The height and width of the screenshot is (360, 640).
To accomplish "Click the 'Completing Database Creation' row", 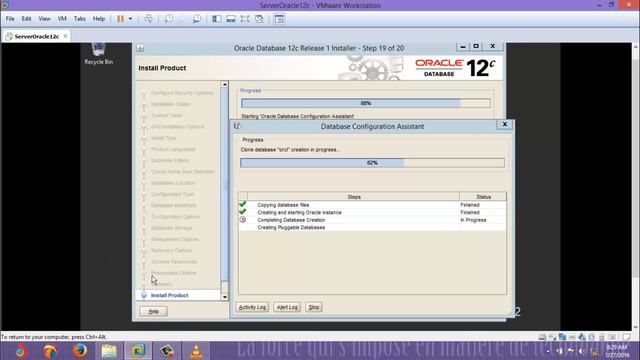I will coord(372,220).
